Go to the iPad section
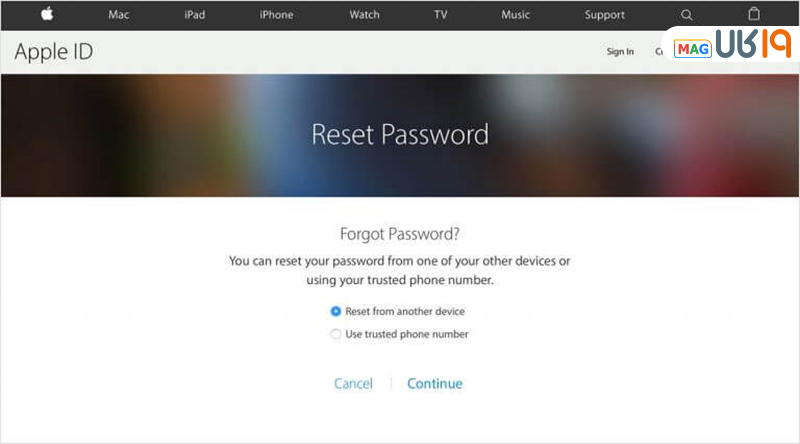Screen dimensions: 800x444 [x=195, y=15]
